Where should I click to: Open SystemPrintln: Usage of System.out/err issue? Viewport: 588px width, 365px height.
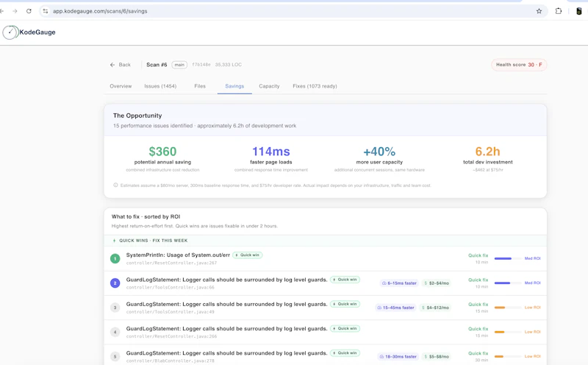[x=178, y=255]
